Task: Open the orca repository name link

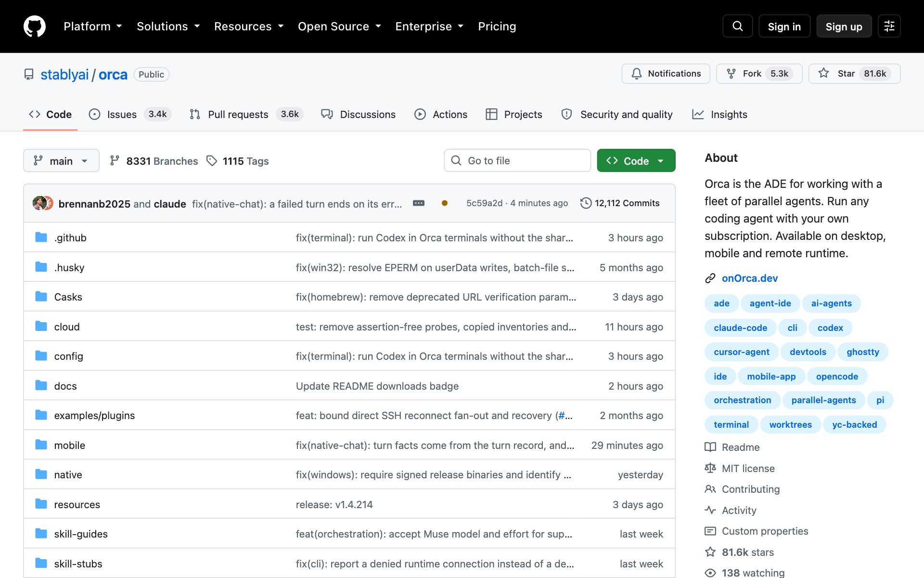Action: tap(113, 75)
